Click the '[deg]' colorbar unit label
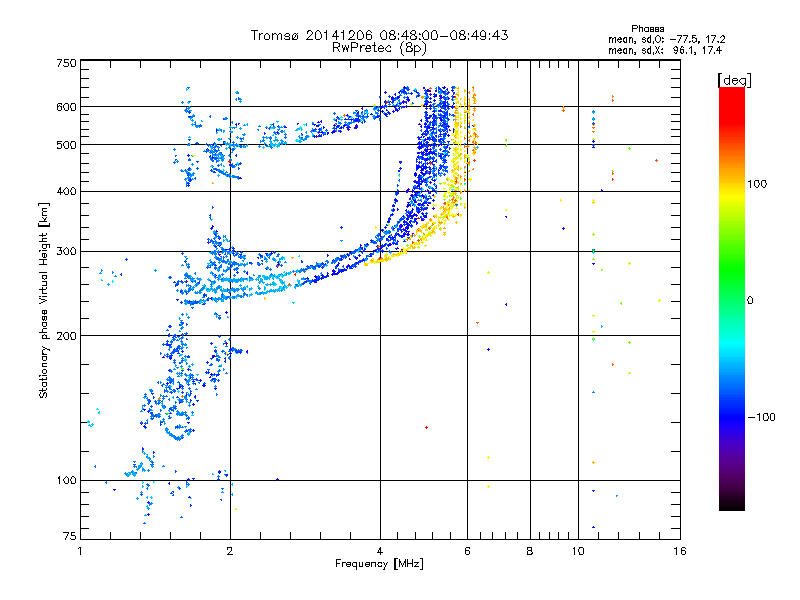Screen dimensions: 800x600 [734, 80]
